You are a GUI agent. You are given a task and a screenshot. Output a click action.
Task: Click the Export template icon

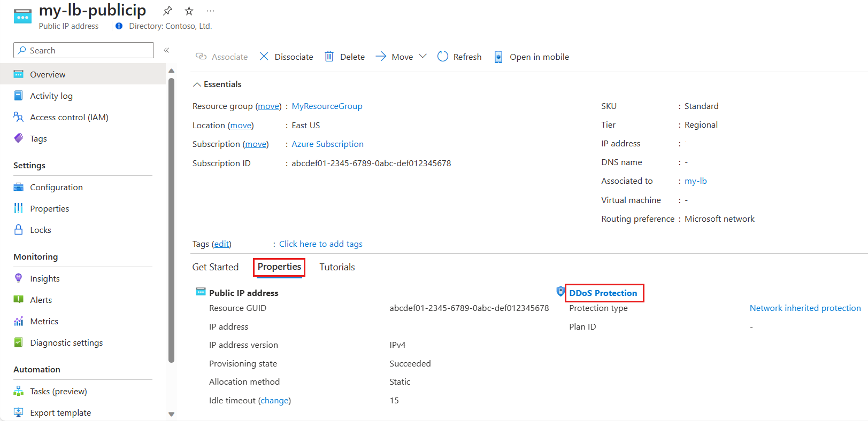point(19,412)
